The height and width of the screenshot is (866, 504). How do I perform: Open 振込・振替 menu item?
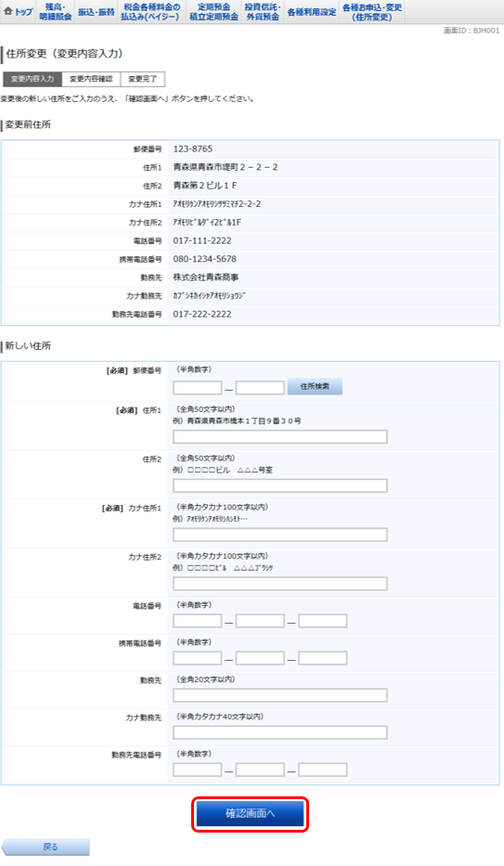[96, 11]
